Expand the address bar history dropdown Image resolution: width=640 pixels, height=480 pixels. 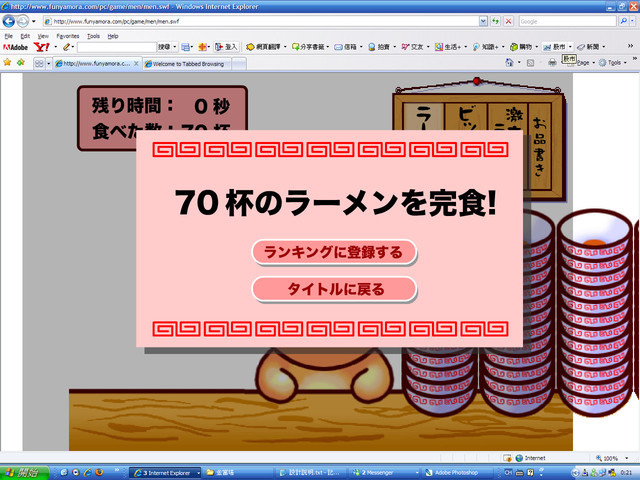(483, 21)
